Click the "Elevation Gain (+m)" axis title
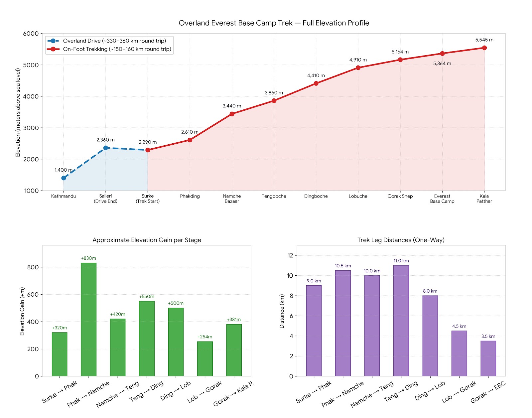532x418 pixels. tap(22, 311)
